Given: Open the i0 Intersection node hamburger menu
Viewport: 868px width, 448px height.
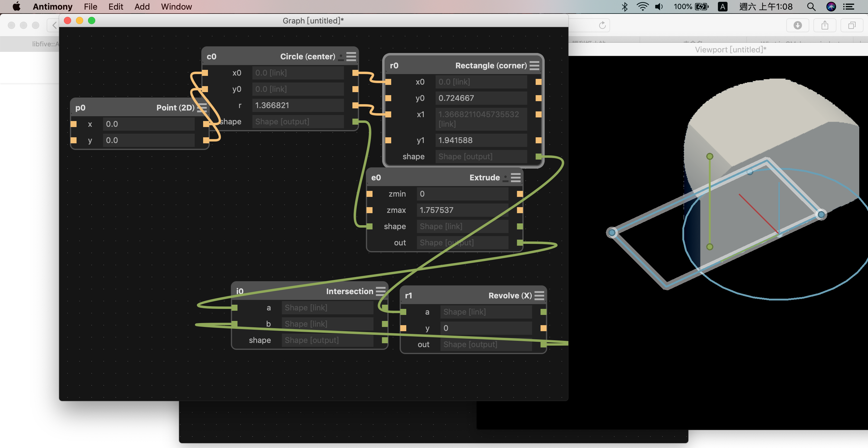Looking at the screenshot, I should point(380,291).
